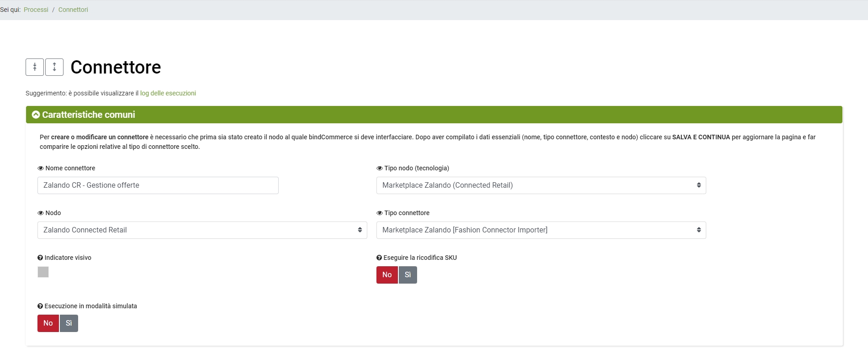Screen dimensions: 868x348
Task: Open Connettori breadcrumb link
Action: (73, 10)
